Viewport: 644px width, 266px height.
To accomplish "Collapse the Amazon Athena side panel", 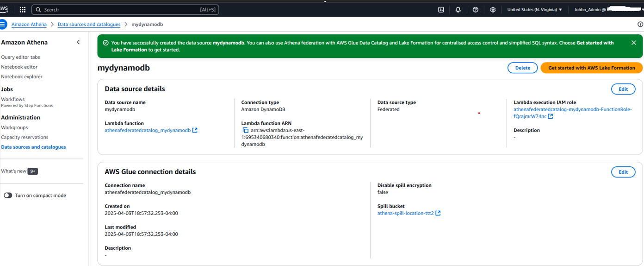I will point(78,42).
